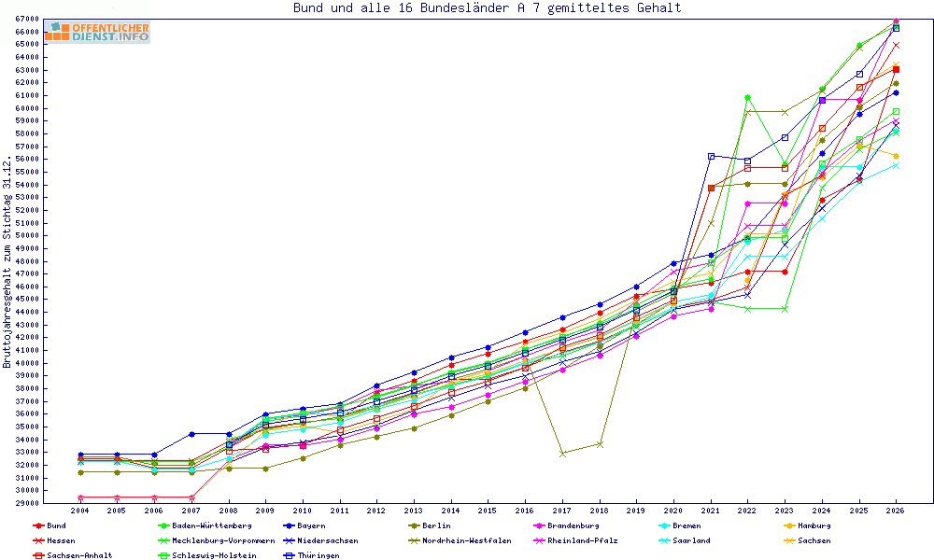Viewport: 934px width, 560px height.
Task: Select the Brandenburg legend entry
Action: pyautogui.click(x=566, y=526)
